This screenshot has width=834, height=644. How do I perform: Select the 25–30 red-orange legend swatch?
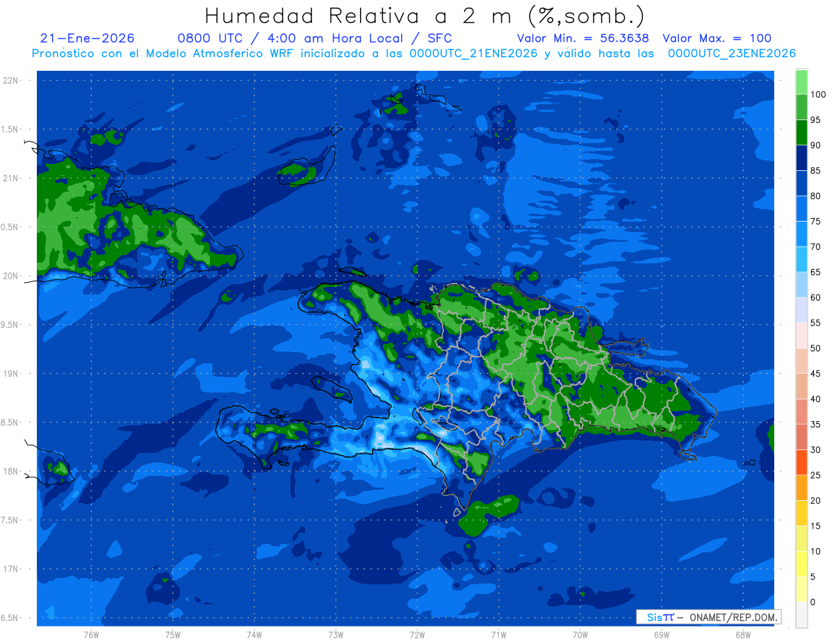(x=801, y=462)
